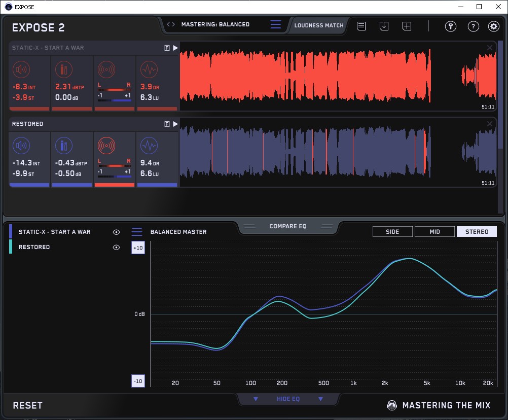The width and height of the screenshot is (508, 420).
Task: Click the Restored teal color swatch
Action: tap(11, 247)
